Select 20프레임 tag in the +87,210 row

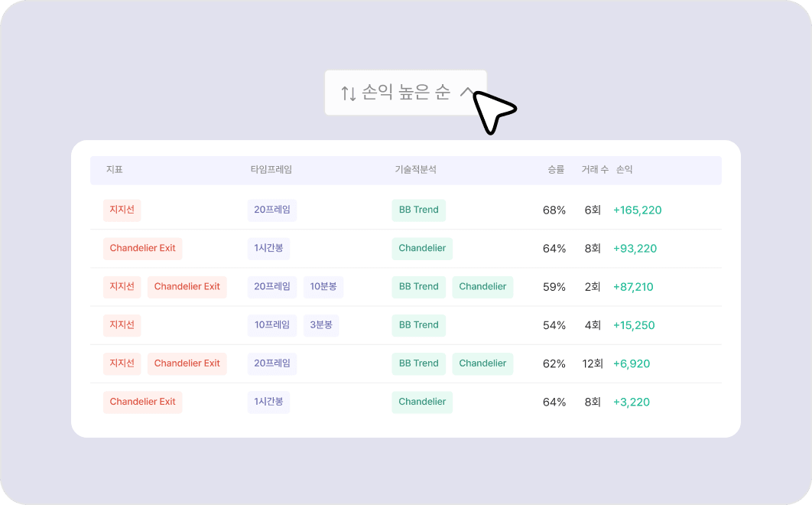tap(272, 287)
